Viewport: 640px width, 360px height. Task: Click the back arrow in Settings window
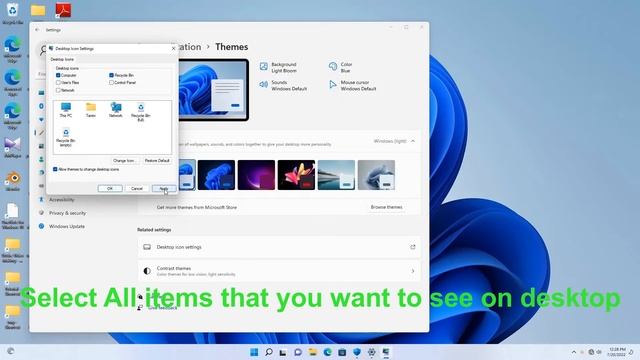(x=37, y=30)
